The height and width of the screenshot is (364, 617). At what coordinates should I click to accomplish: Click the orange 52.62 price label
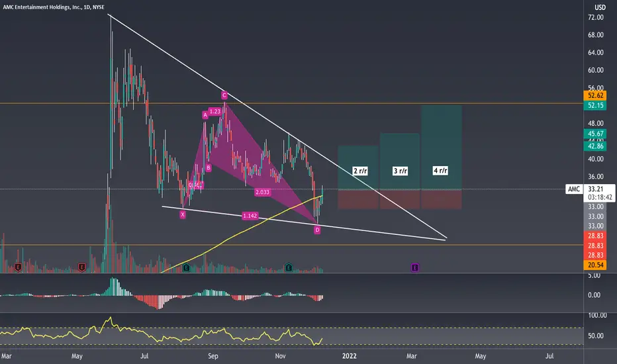(x=595, y=95)
